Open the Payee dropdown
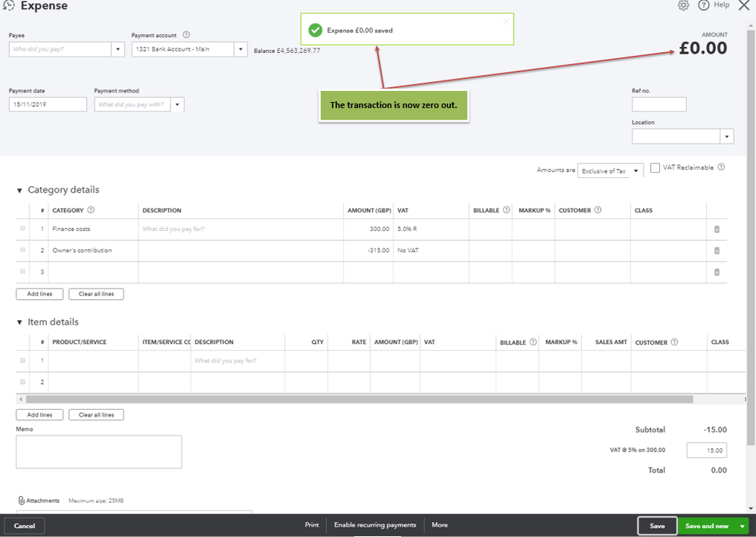The height and width of the screenshot is (537, 756). coord(118,49)
